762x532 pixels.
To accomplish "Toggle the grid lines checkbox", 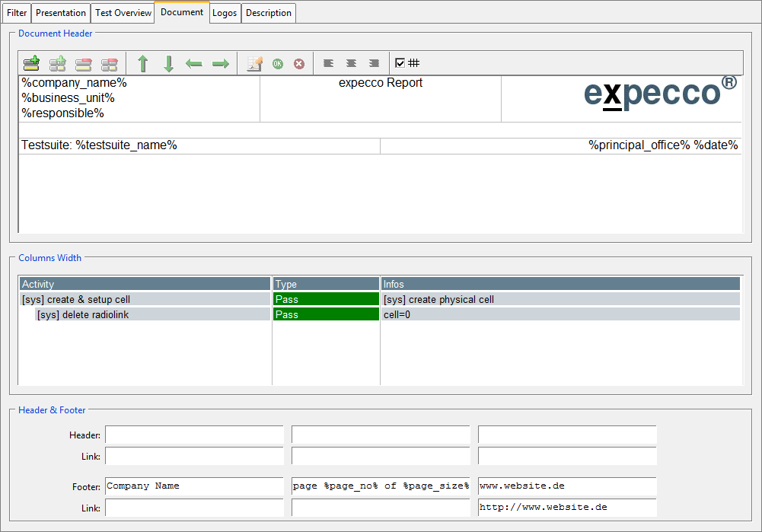I will [x=400, y=63].
